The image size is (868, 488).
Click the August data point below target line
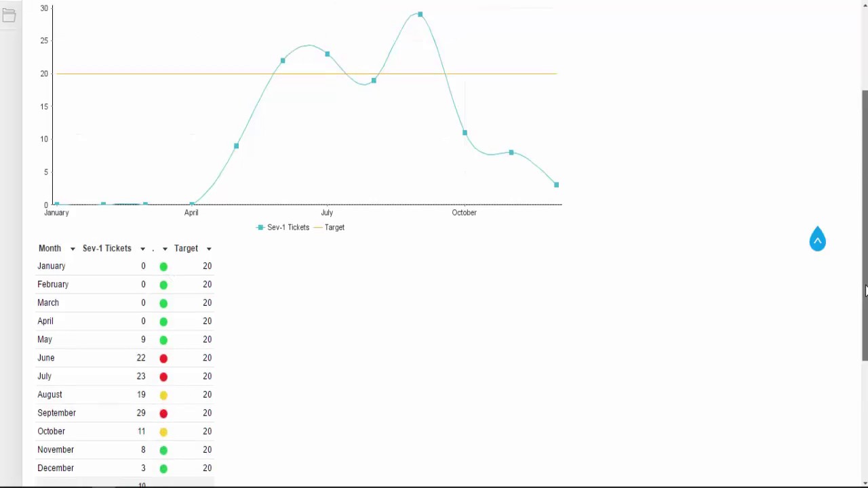pos(374,81)
